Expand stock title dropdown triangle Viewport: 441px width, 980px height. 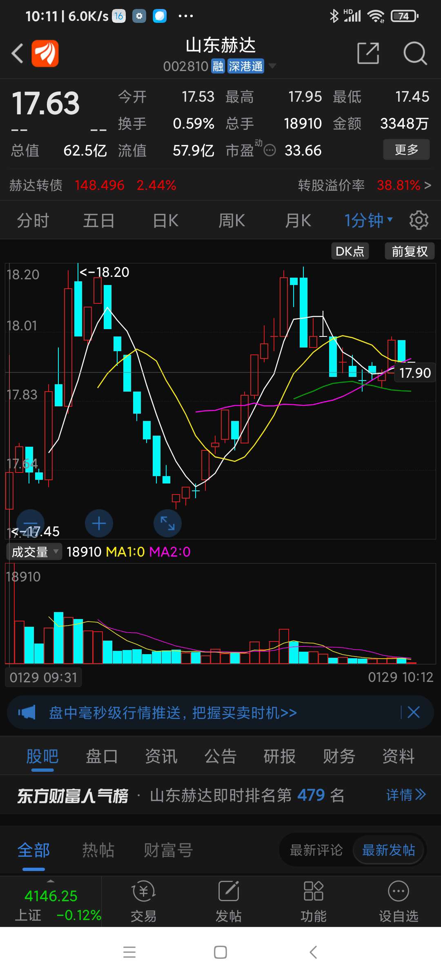click(x=272, y=66)
